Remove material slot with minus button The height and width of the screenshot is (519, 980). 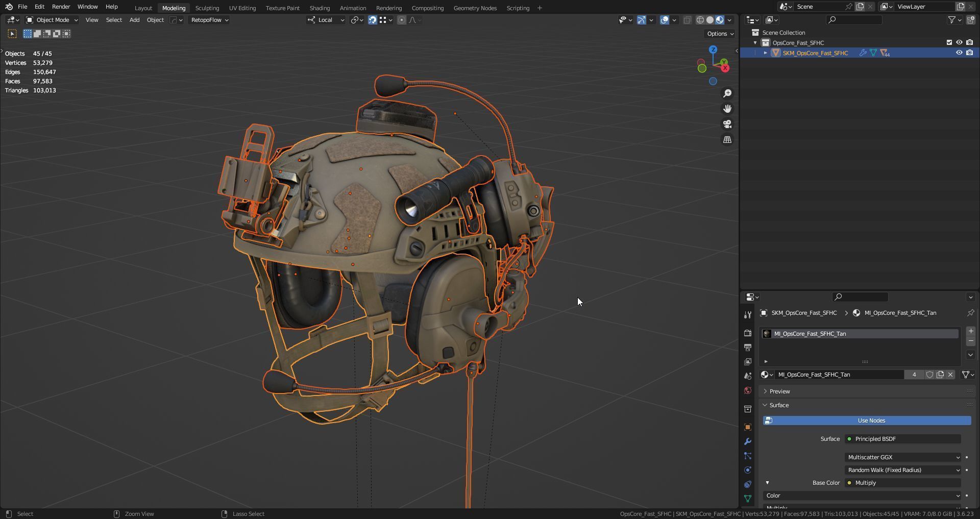point(970,341)
